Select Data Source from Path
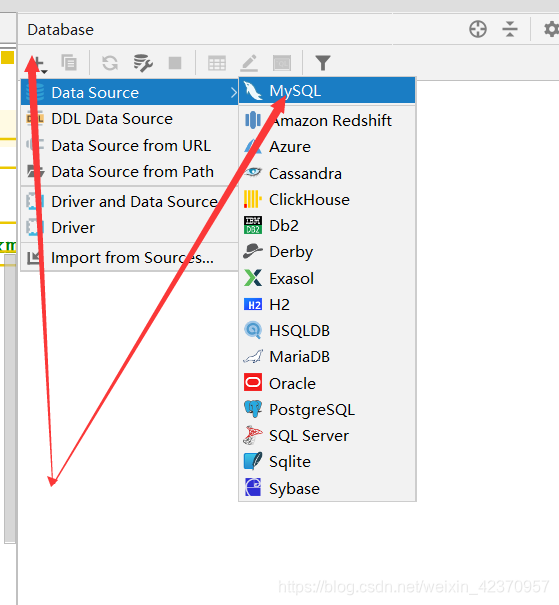 (x=130, y=172)
